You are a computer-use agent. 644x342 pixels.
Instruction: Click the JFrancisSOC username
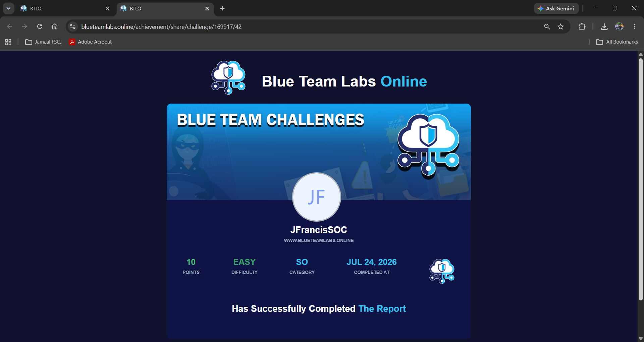pos(319,230)
